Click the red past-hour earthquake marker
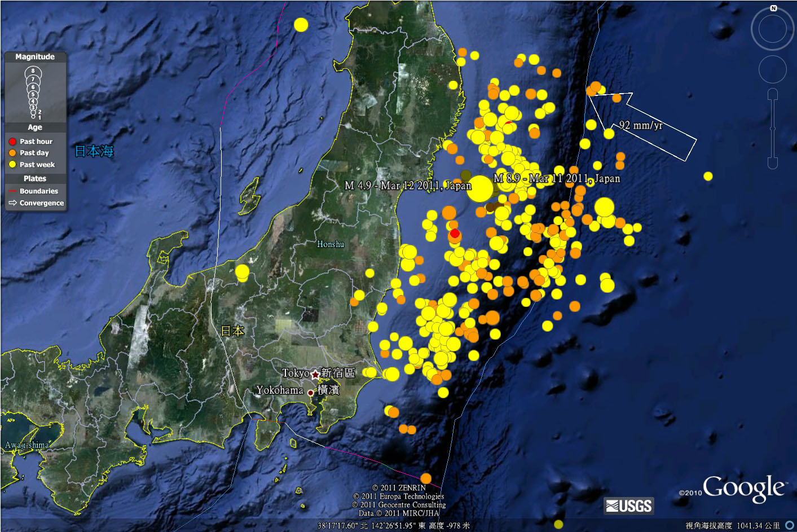Screen dimensions: 797x532 [x=455, y=233]
